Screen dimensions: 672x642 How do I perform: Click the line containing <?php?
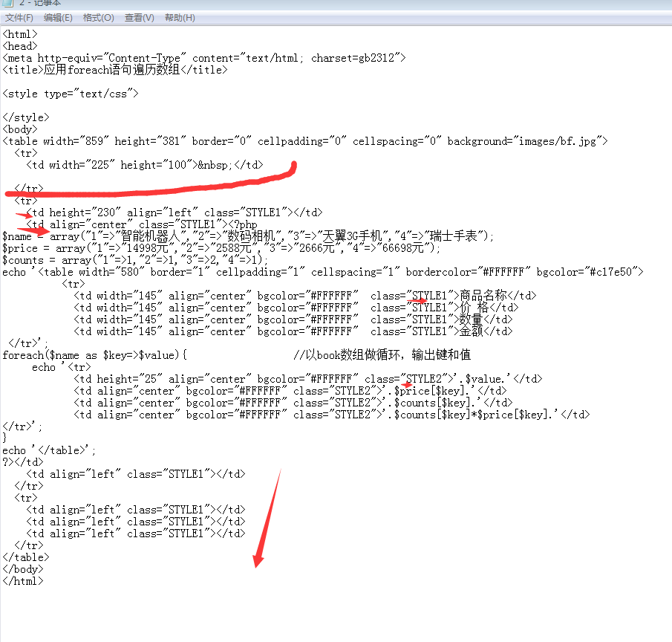(x=142, y=224)
